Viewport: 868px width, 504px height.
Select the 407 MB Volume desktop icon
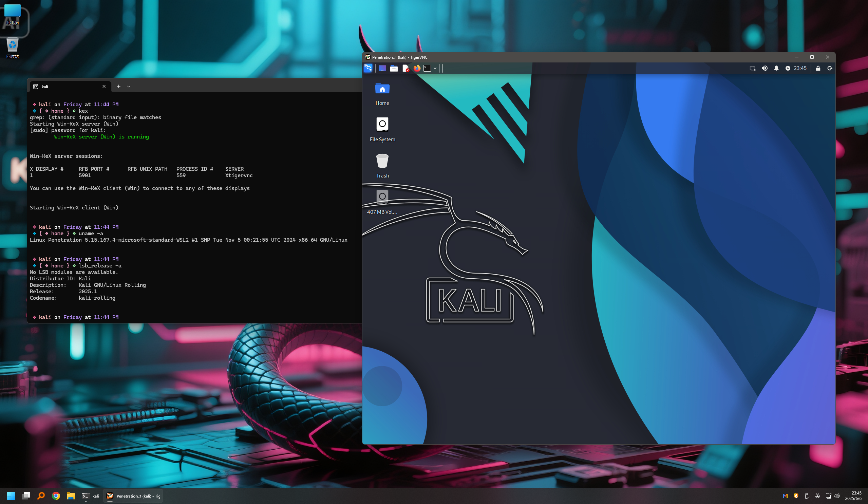pos(382,202)
